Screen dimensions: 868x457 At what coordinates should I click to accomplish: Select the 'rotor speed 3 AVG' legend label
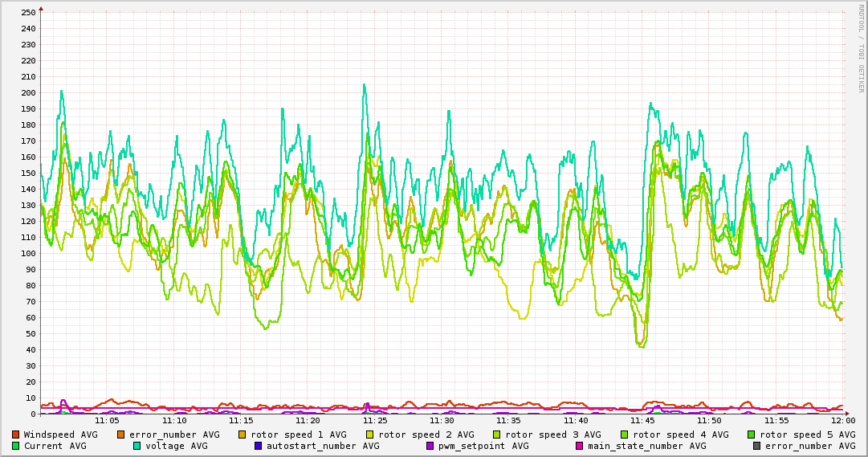pos(553,435)
